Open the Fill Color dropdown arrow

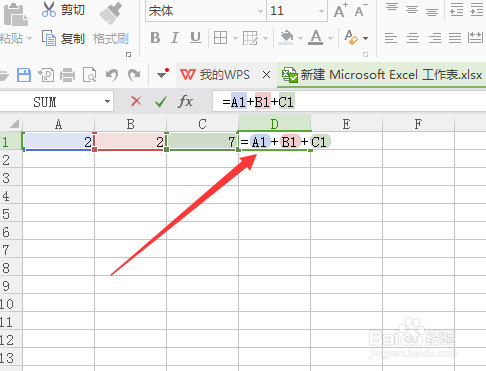pos(300,38)
